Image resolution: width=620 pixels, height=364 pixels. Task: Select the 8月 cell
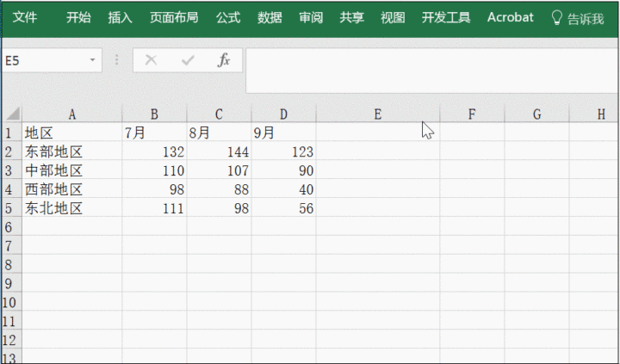click(x=219, y=133)
